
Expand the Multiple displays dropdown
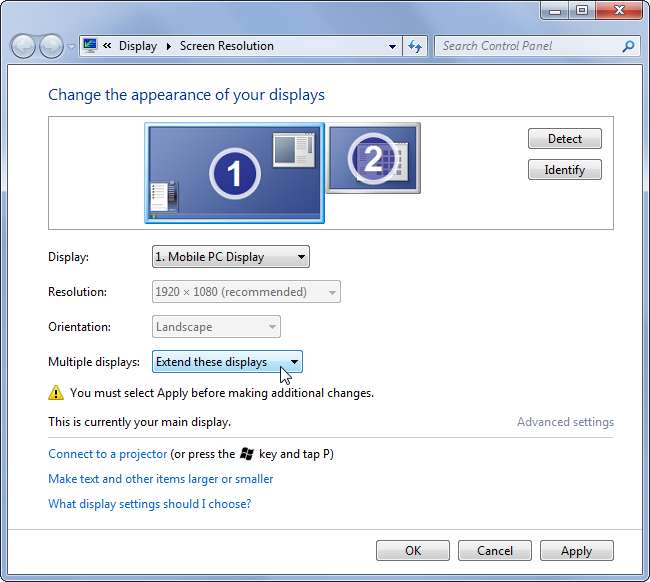(x=227, y=362)
